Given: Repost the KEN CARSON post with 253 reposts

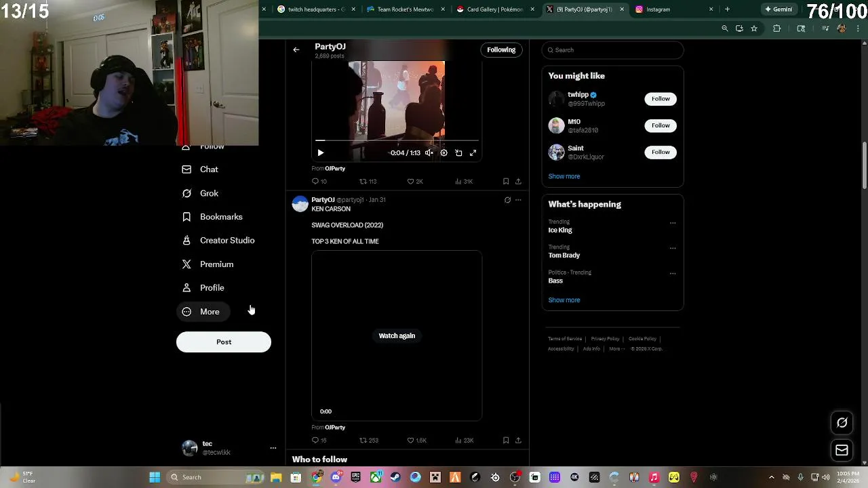Looking at the screenshot, I should (368, 441).
